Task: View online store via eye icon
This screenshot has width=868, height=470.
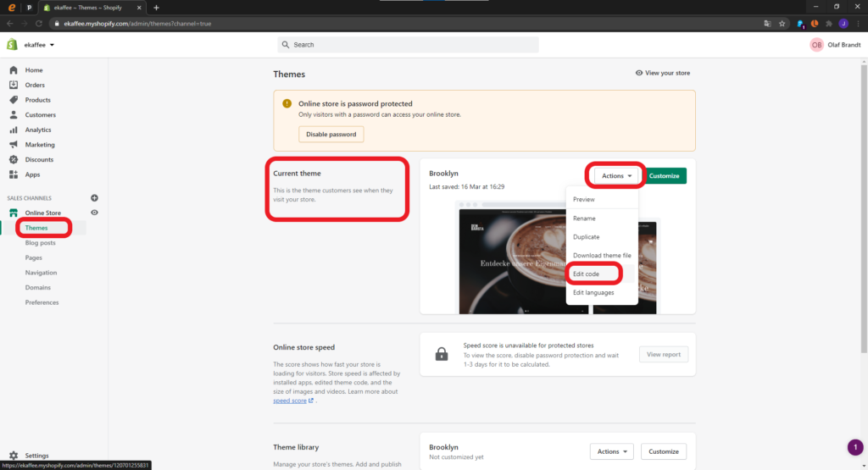Action: [x=94, y=213]
